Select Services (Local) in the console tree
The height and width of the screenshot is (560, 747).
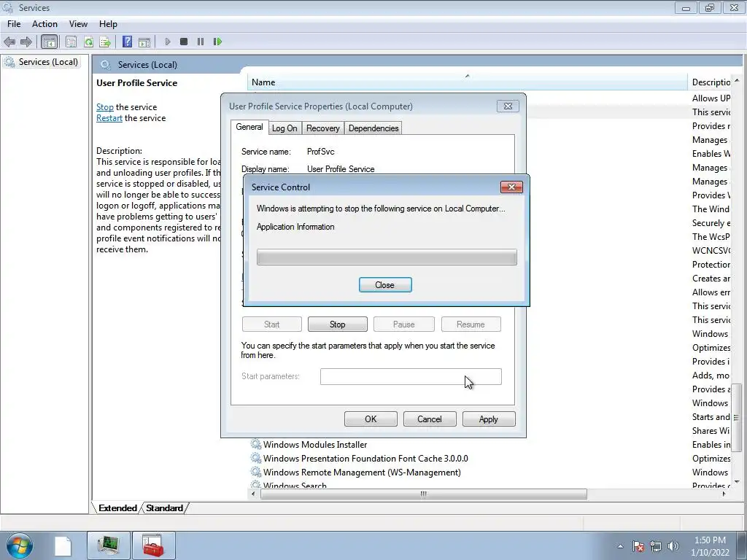point(48,62)
